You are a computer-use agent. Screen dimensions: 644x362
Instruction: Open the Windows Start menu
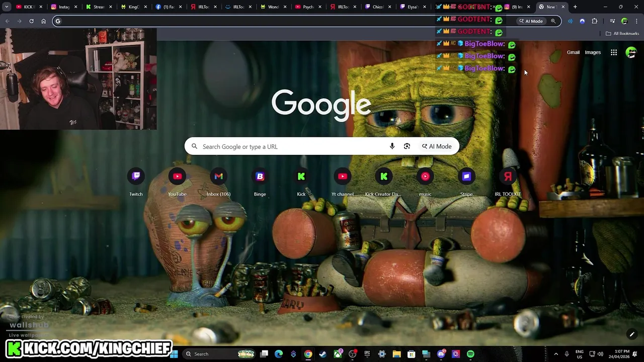[174, 354]
